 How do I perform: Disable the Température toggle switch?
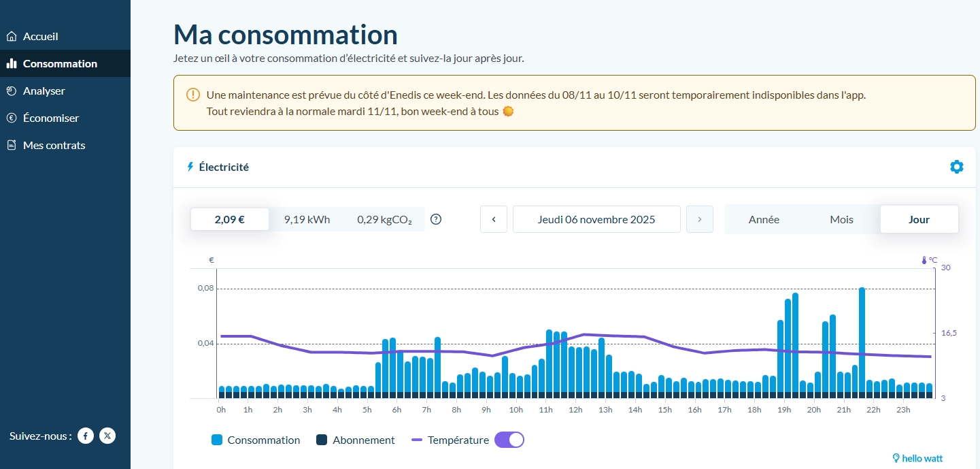point(509,440)
